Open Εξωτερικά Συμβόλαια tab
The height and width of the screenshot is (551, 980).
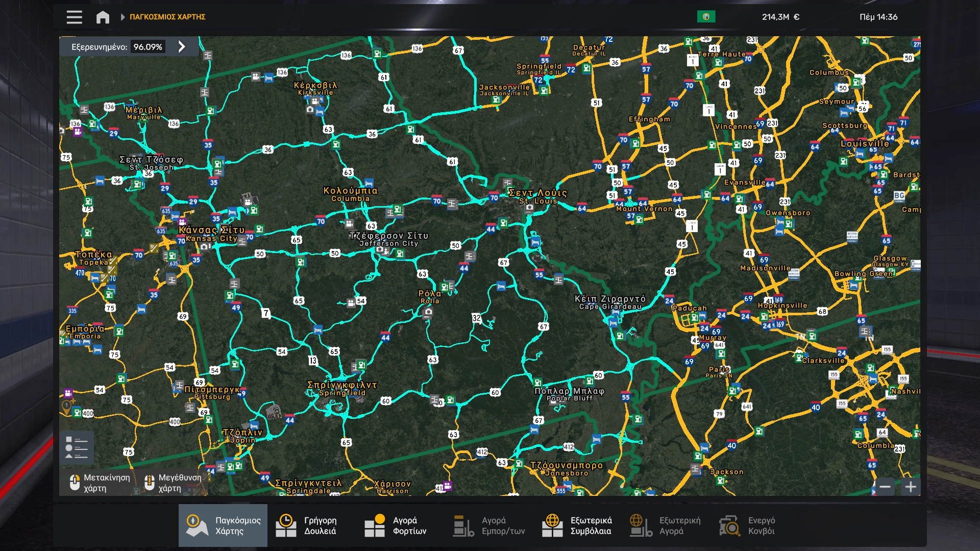pos(578,525)
